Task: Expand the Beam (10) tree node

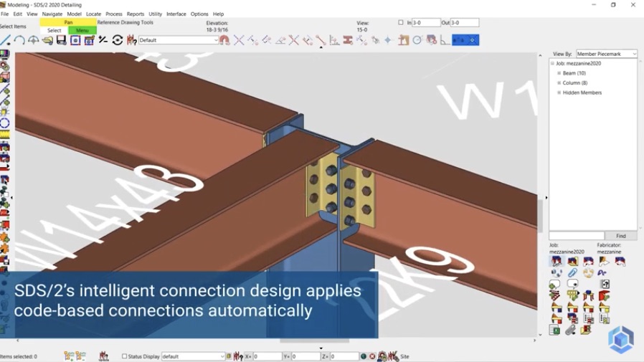Action: point(559,73)
